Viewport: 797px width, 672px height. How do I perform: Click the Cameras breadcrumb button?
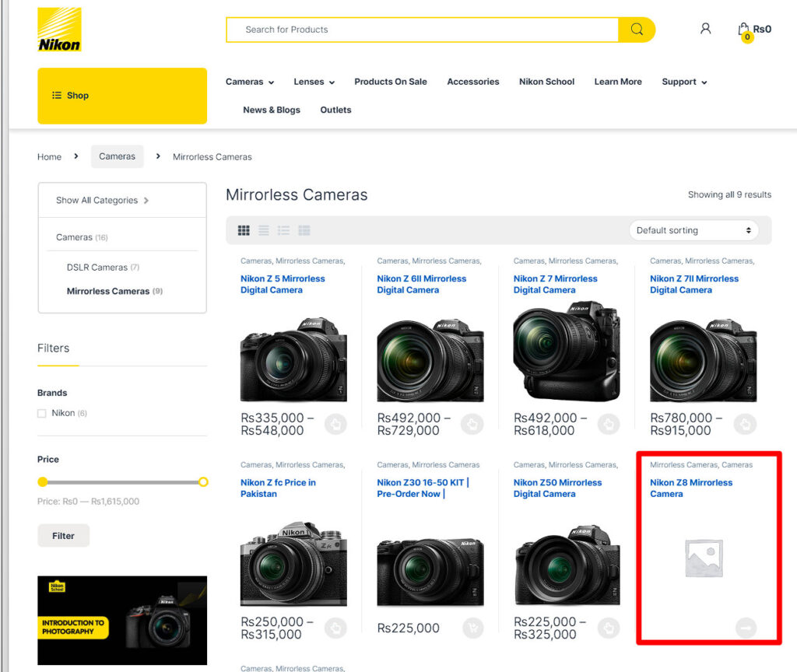[x=118, y=156]
